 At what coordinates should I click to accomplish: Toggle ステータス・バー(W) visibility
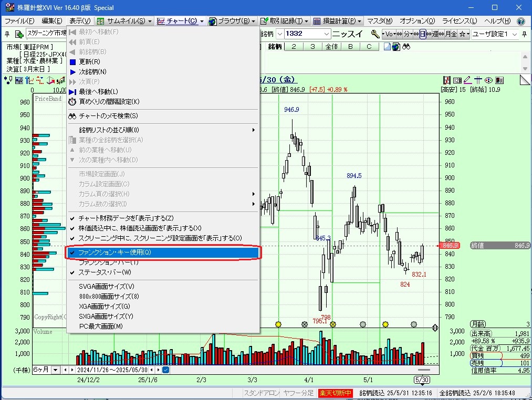[x=163, y=272]
